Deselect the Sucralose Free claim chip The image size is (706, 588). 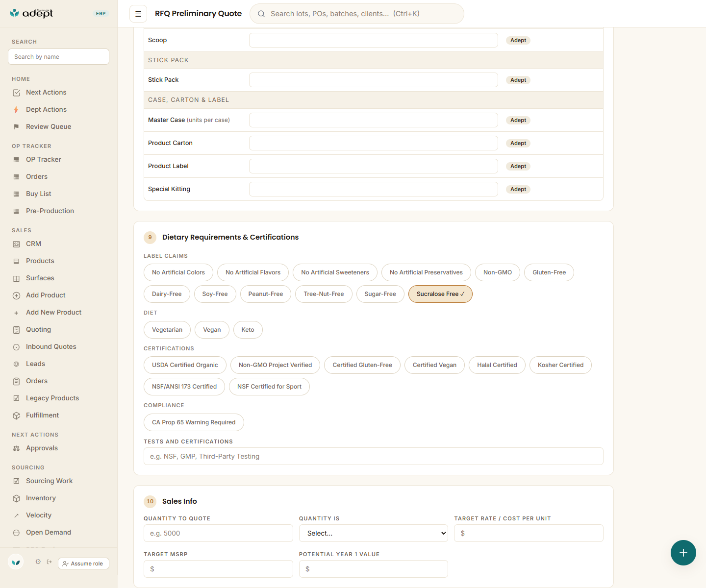tap(440, 294)
